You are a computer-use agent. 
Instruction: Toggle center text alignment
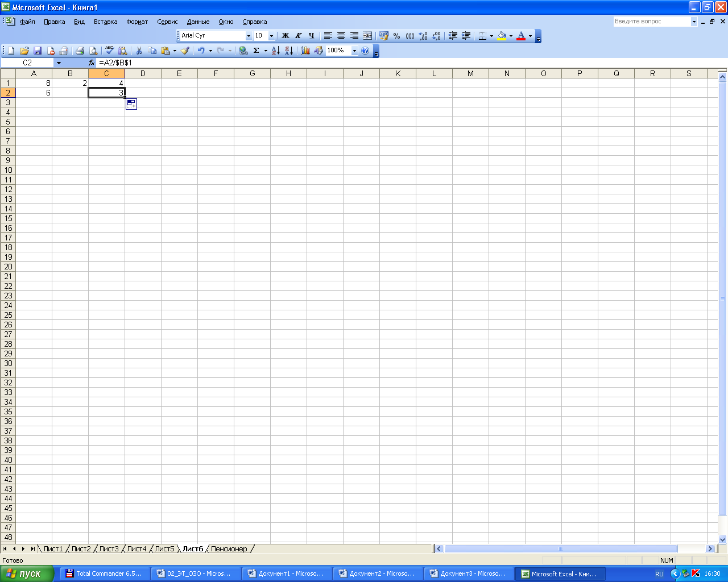pos(341,36)
